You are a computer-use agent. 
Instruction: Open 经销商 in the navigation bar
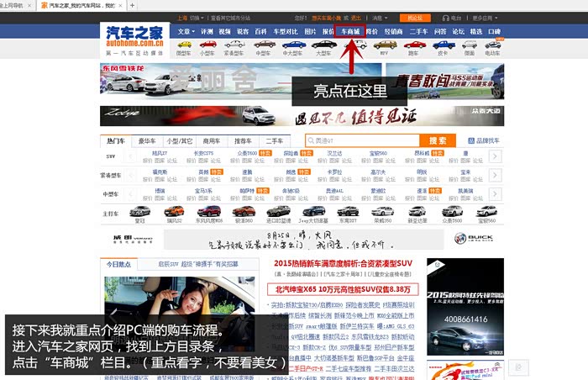pyautogui.click(x=393, y=32)
